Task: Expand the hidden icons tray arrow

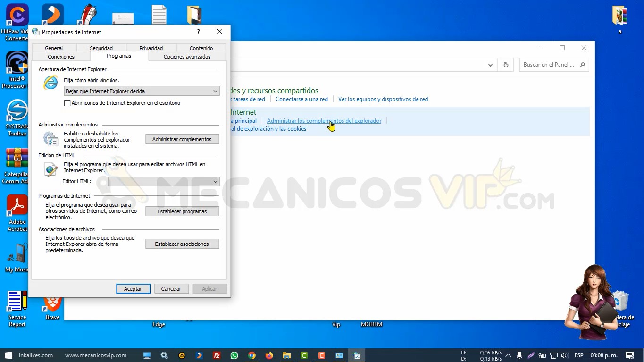Action: tap(509, 355)
